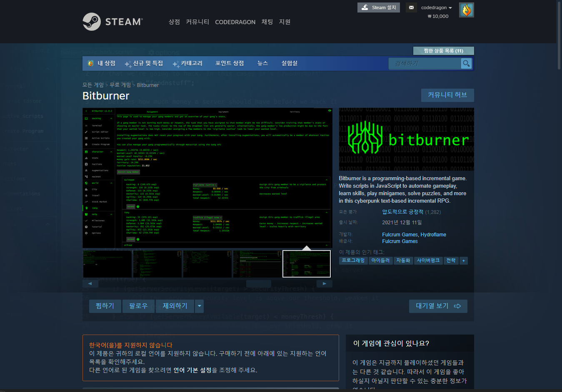Click the Hydroflame developer link
562x392 pixels.
pyautogui.click(x=433, y=235)
